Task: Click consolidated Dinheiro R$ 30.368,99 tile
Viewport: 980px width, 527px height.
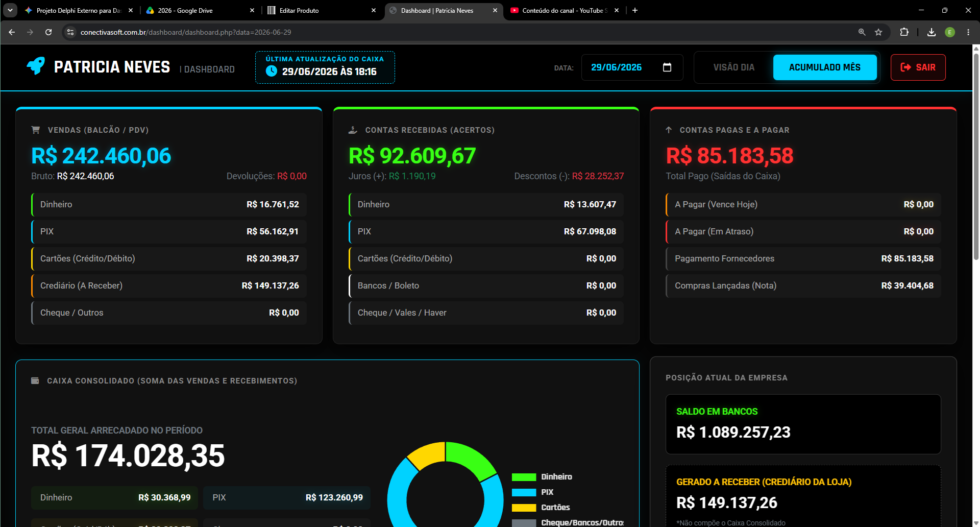Action: (114, 497)
